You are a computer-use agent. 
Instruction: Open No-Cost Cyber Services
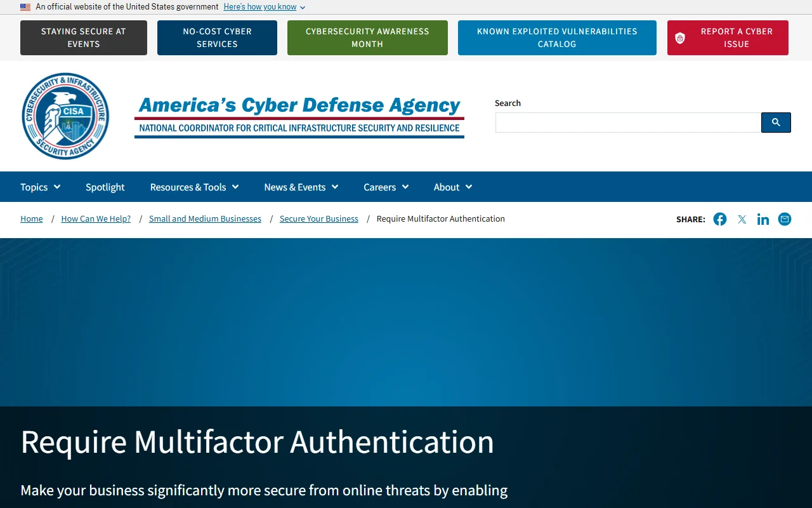pyautogui.click(x=217, y=37)
